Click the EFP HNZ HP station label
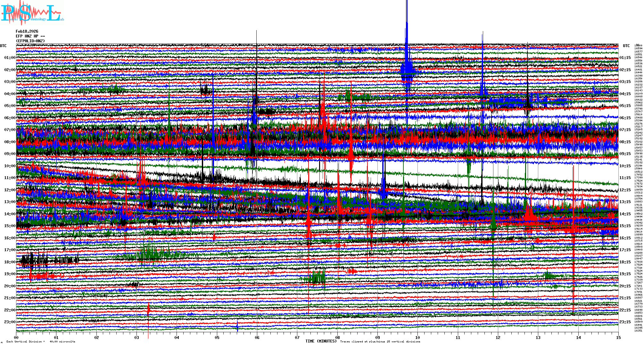644x346 pixels. pos(30,36)
